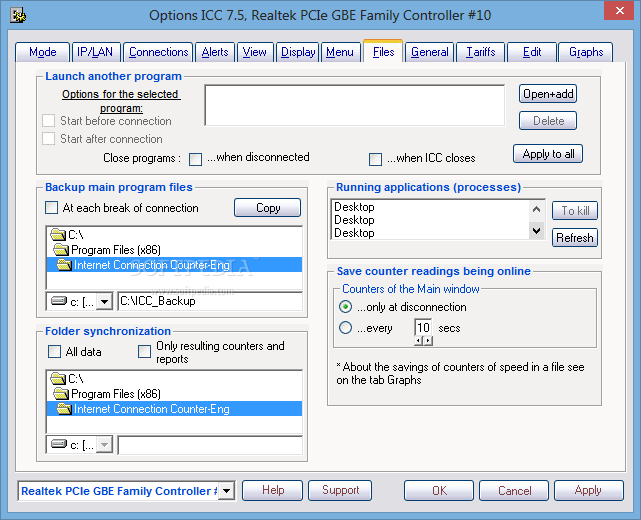Open the Alerts tab

[x=215, y=52]
